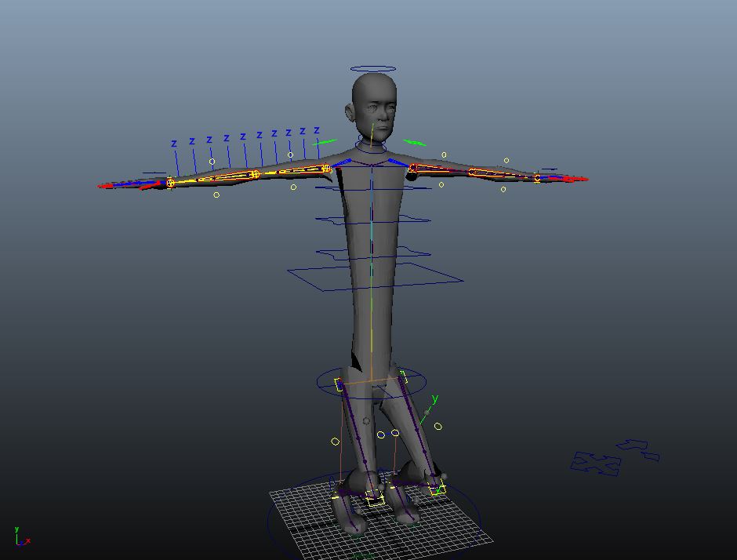The image size is (737, 560).
Task: Select the large cross-shaped arrow control
Action: coord(595,464)
